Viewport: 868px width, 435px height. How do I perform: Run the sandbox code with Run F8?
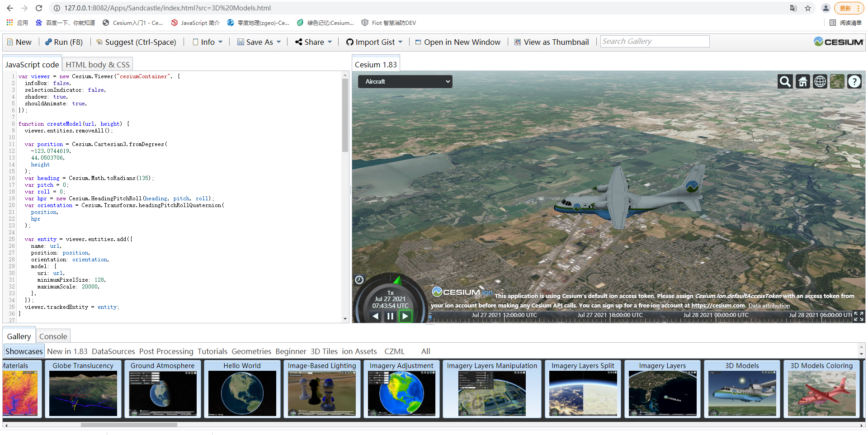[64, 42]
